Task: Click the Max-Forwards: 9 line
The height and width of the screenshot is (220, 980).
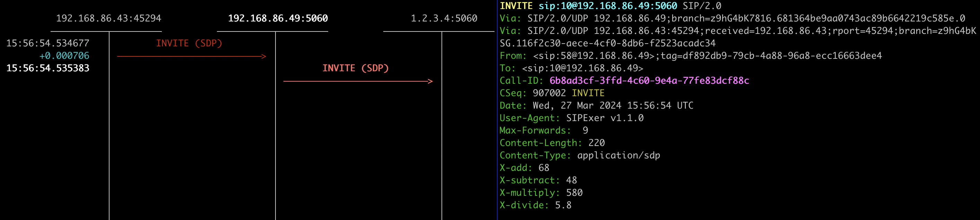Action: [x=544, y=130]
